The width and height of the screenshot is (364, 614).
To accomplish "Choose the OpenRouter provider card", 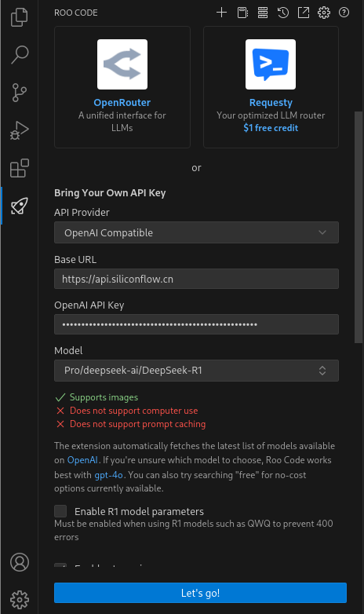I will coord(122,87).
